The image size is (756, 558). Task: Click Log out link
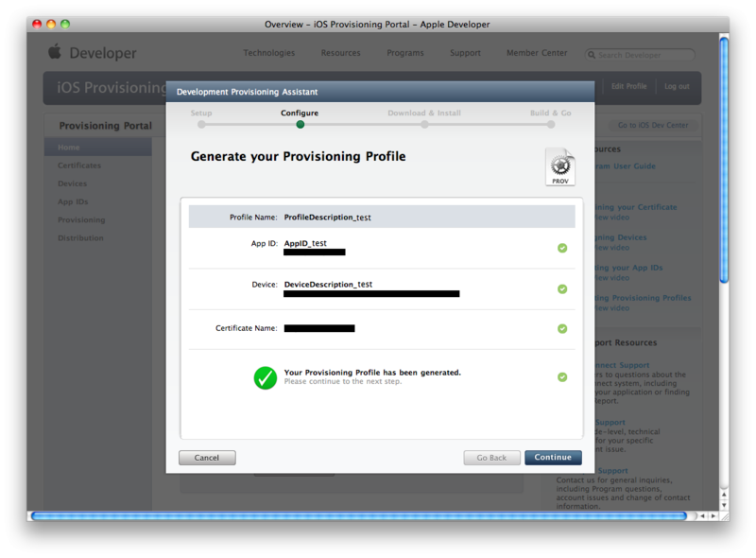pyautogui.click(x=677, y=86)
